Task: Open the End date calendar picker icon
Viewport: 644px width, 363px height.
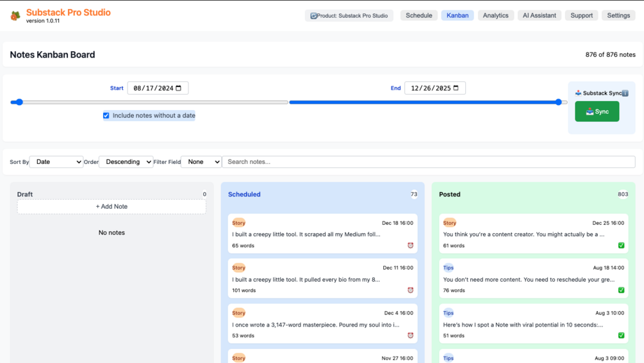Action: pyautogui.click(x=456, y=88)
